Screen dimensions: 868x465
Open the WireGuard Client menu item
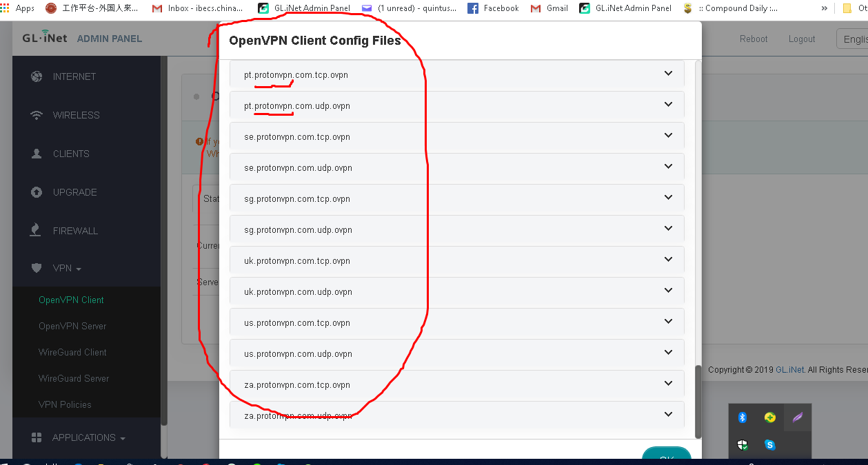[x=72, y=352]
